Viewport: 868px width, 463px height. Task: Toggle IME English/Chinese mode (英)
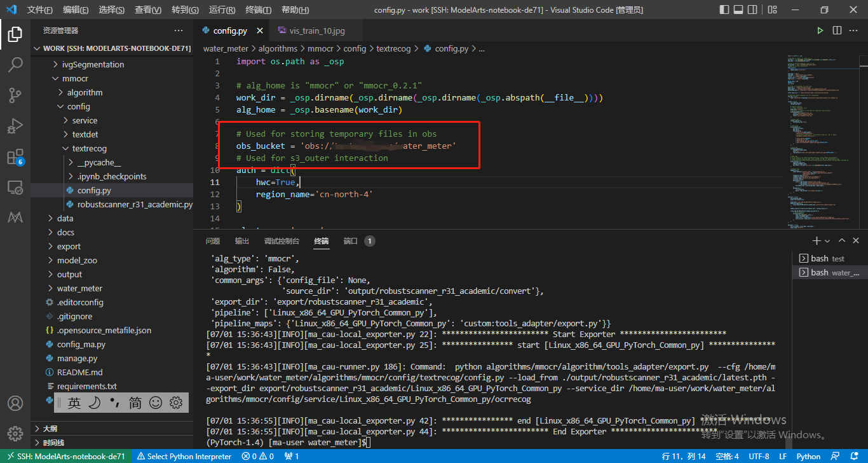click(74, 403)
